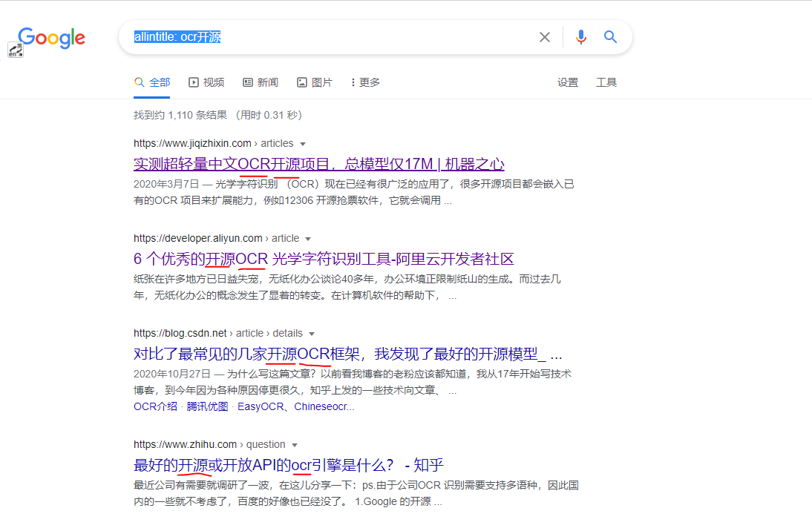The image size is (812, 528).
Task: Open 设置 search settings
Action: (568, 82)
